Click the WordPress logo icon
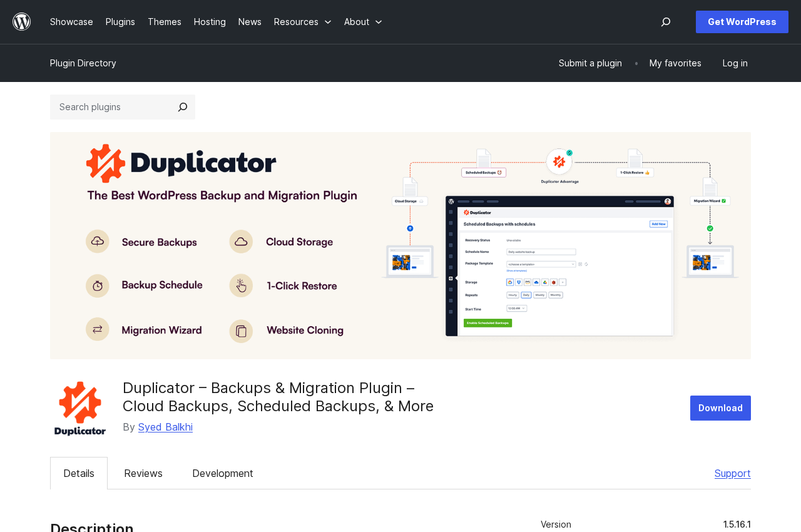The image size is (801, 532). click(x=22, y=22)
